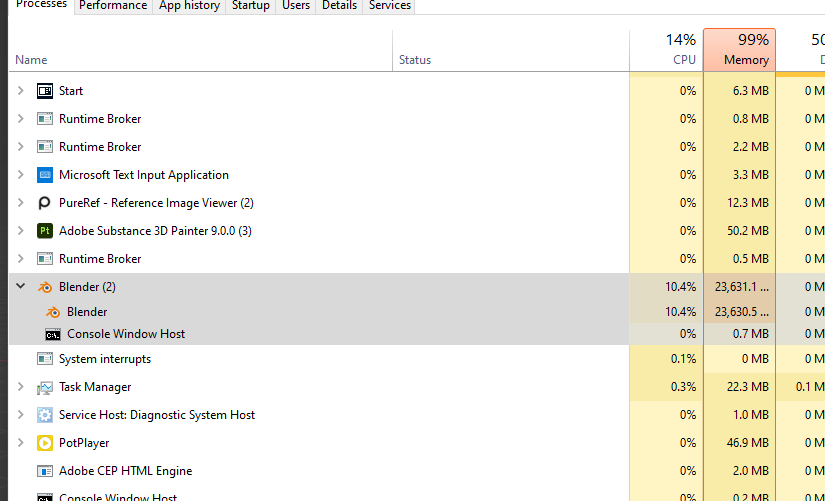Screen dimensions: 825x501
Task: Open the App history tab
Action: coord(189,6)
